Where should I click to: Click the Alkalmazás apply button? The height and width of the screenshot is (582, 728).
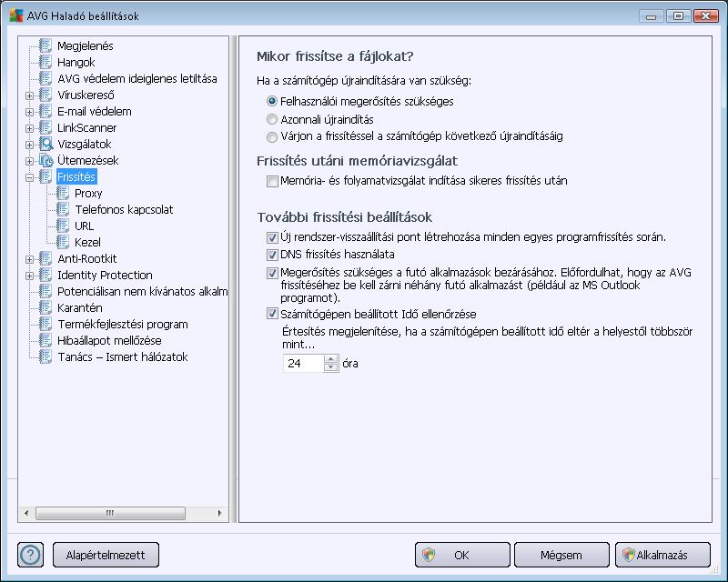tap(662, 555)
